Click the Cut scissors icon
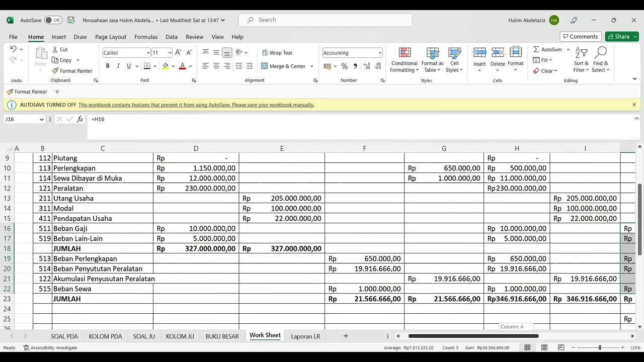 55,49
